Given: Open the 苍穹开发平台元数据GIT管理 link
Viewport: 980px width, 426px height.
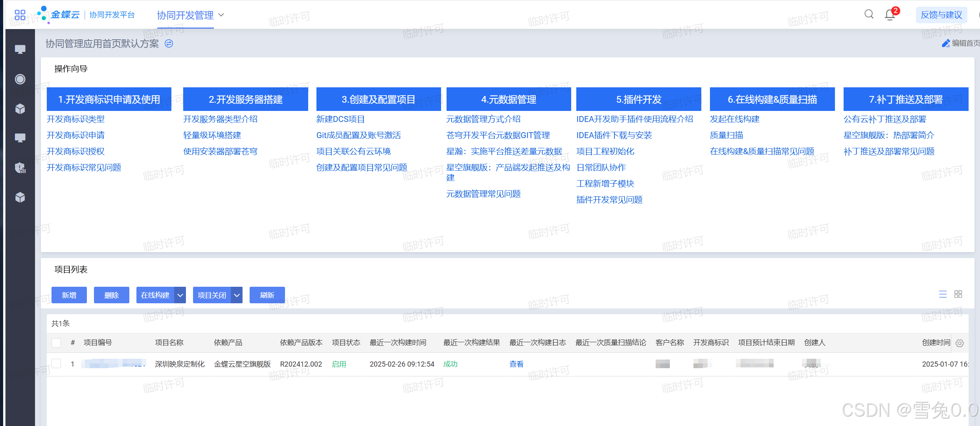Looking at the screenshot, I should pos(498,135).
